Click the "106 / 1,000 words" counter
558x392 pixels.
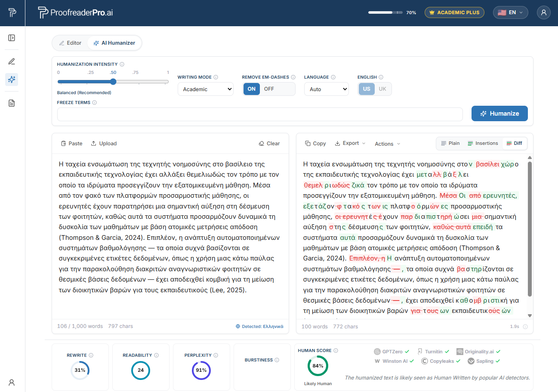80,326
